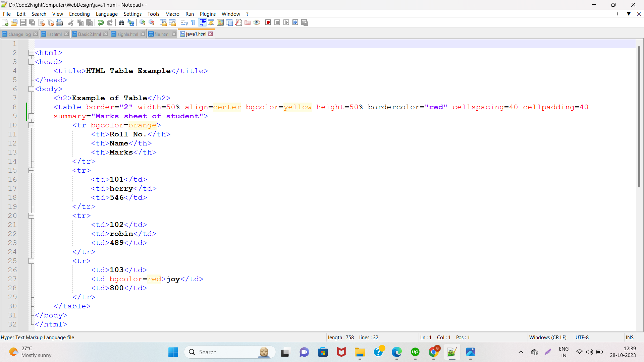Toggle synchronize vertical scrolling icon
This screenshot has width=644, height=362.
pyautogui.click(x=163, y=22)
